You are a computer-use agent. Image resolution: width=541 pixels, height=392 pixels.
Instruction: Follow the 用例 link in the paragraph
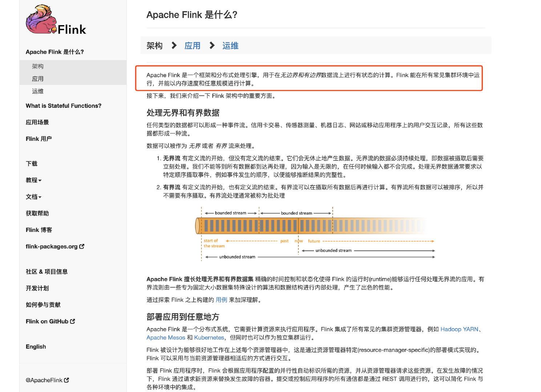tap(221, 300)
